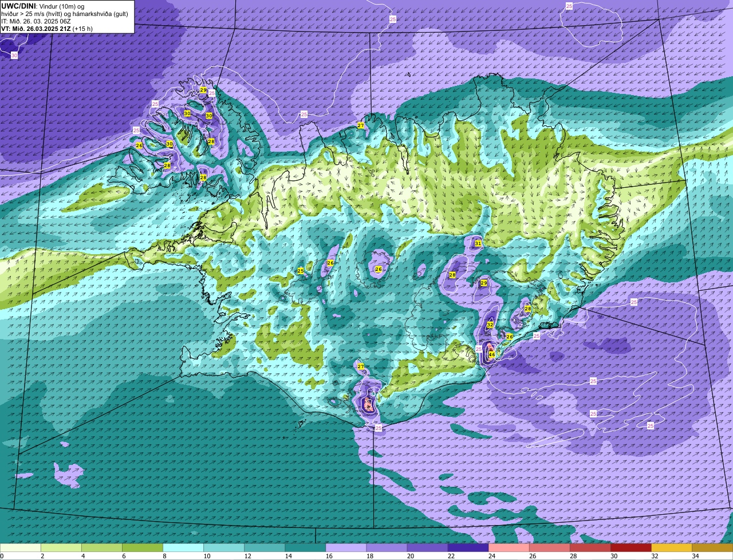Screen dimensions: 733x560
Task: Click the legend tick label '2'
Action: coord(42,556)
